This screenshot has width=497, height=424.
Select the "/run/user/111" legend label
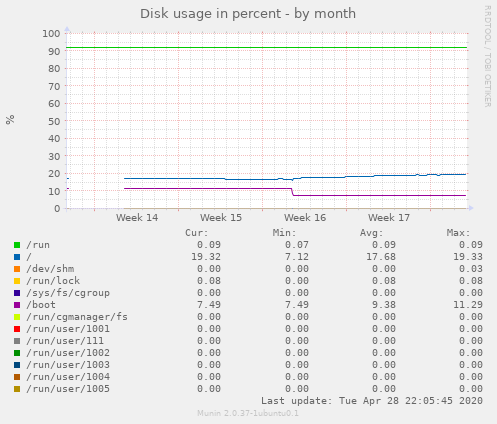click(65, 341)
